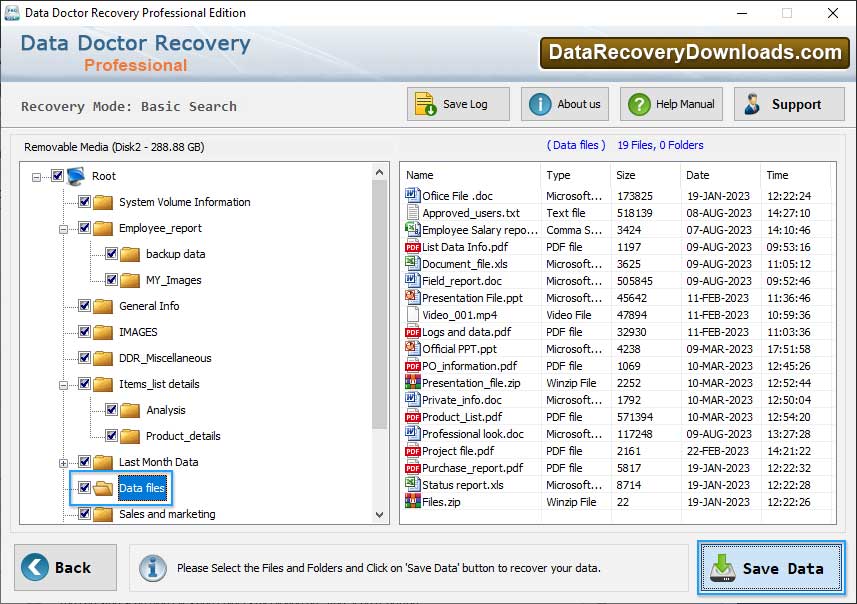Click the Excel icon of Document_file.xls
Screen dimensions: 857x604
click(x=412, y=263)
